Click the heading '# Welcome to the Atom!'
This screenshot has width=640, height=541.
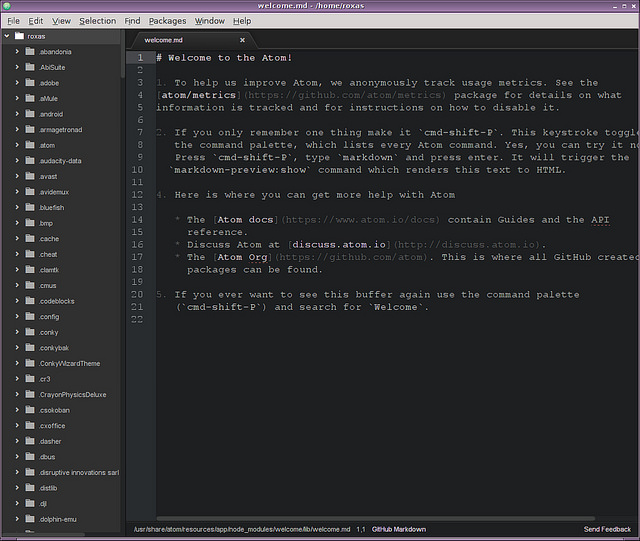coord(224,58)
